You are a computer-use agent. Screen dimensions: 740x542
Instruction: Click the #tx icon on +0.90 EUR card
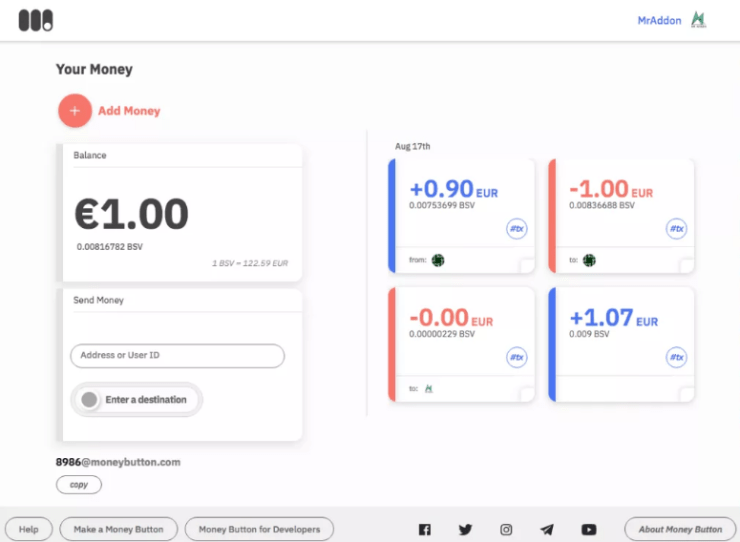(x=517, y=229)
